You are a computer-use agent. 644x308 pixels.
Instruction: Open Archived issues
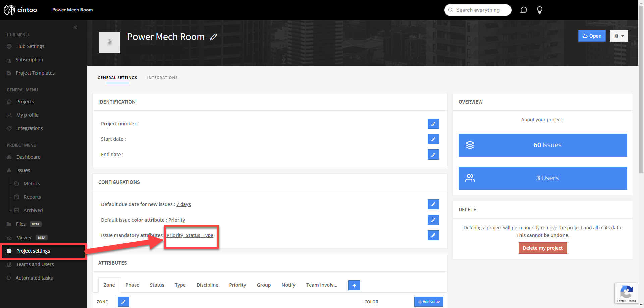33,210
